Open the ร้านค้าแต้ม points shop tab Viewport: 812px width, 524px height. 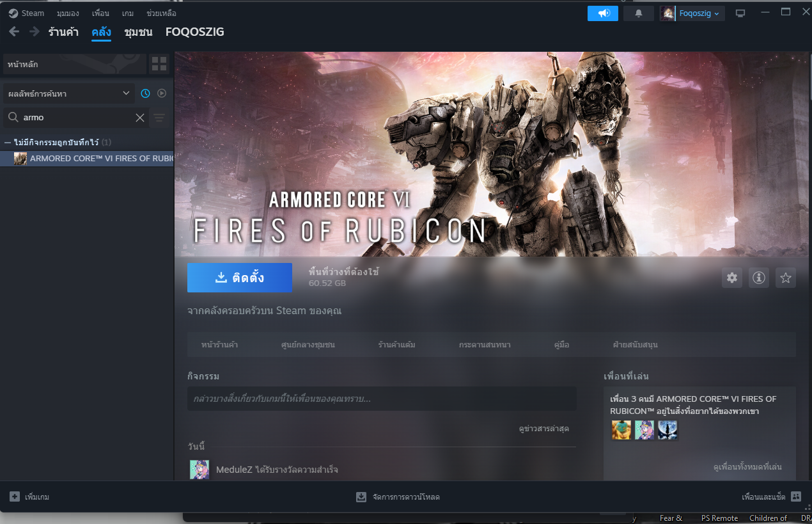[396, 345]
